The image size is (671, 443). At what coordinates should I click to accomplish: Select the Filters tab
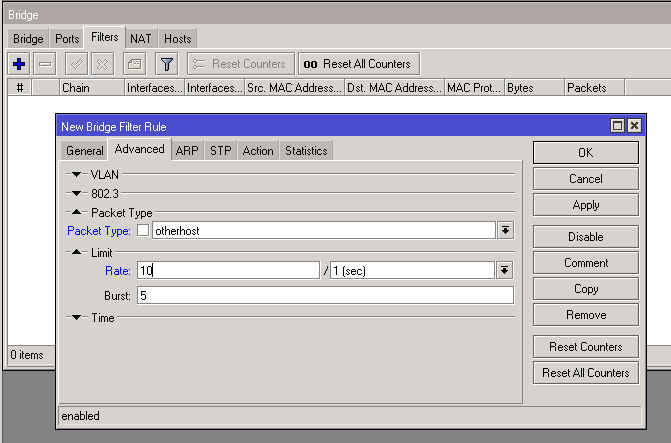tap(104, 37)
